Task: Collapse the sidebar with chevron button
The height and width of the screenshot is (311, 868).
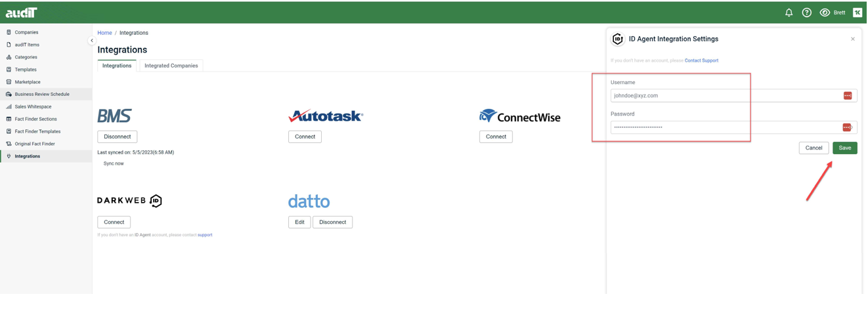Action: [92, 41]
